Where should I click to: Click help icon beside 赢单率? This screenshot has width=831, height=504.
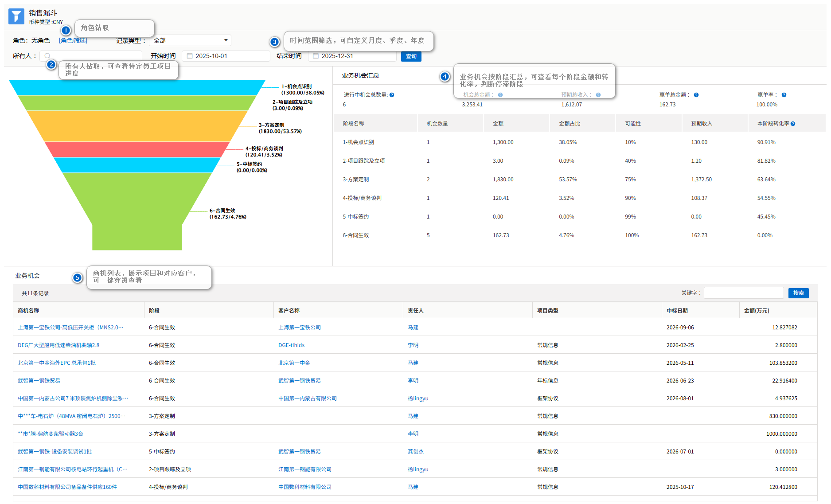tap(784, 95)
